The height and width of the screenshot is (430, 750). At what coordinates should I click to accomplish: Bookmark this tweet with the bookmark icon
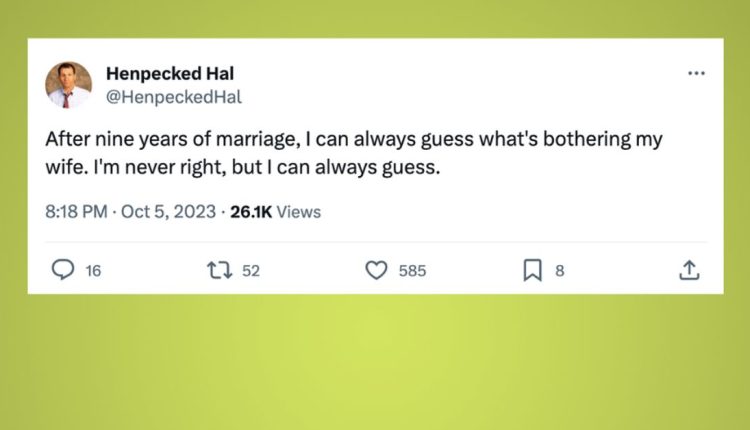point(532,270)
